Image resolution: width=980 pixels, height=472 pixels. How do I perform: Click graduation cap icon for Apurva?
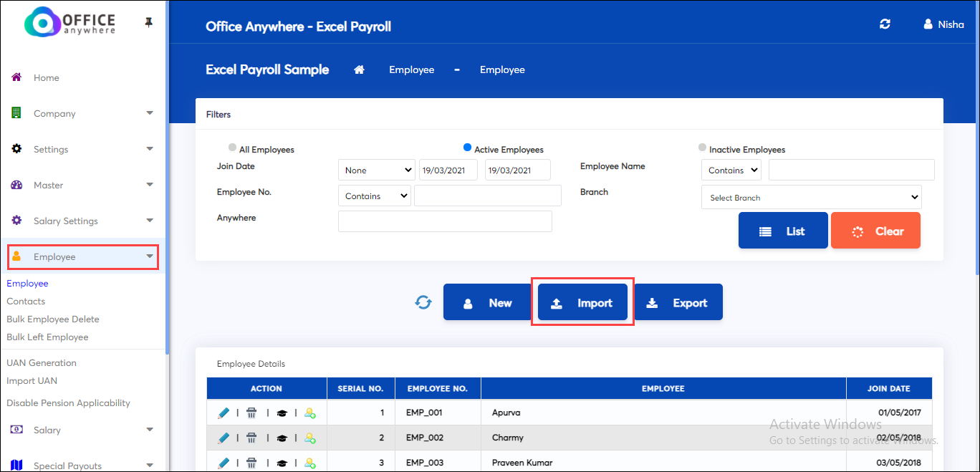click(282, 413)
